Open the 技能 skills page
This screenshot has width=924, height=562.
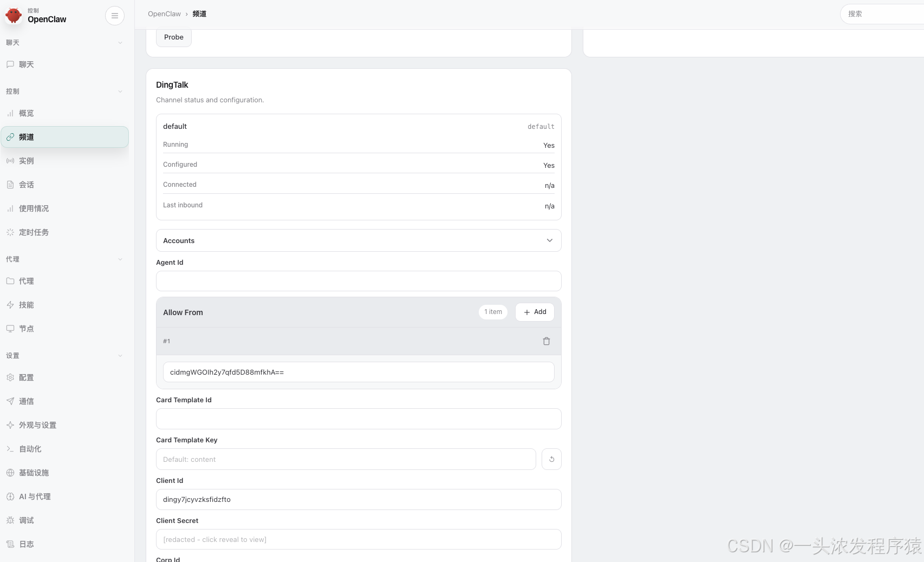coord(64,305)
